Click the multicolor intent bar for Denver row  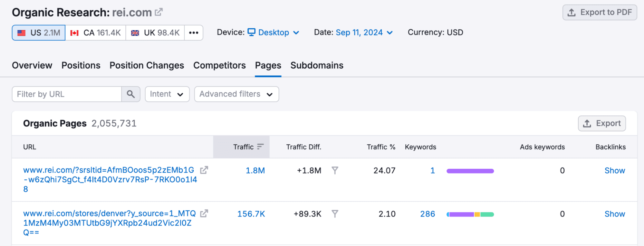point(470,214)
